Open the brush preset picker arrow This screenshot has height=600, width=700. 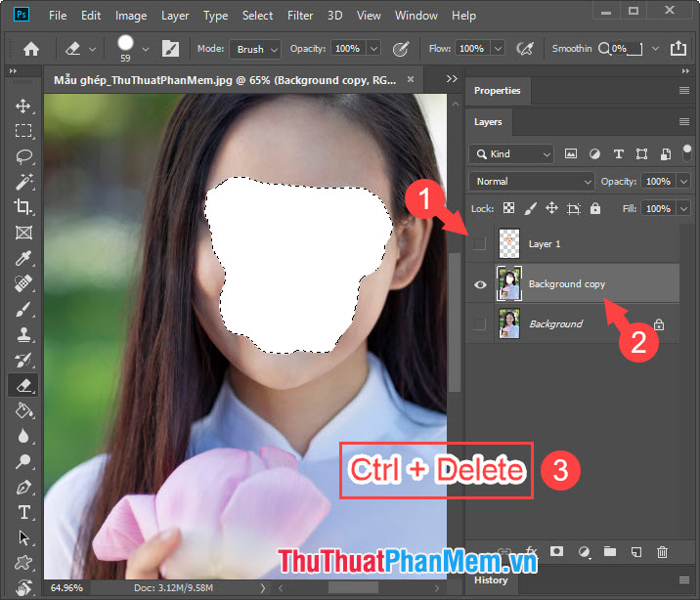145,49
